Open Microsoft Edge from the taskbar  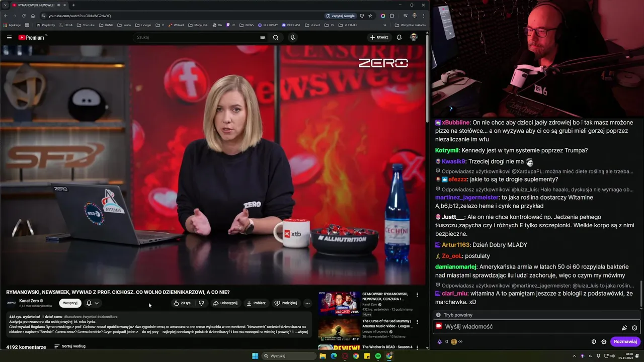coord(334,356)
